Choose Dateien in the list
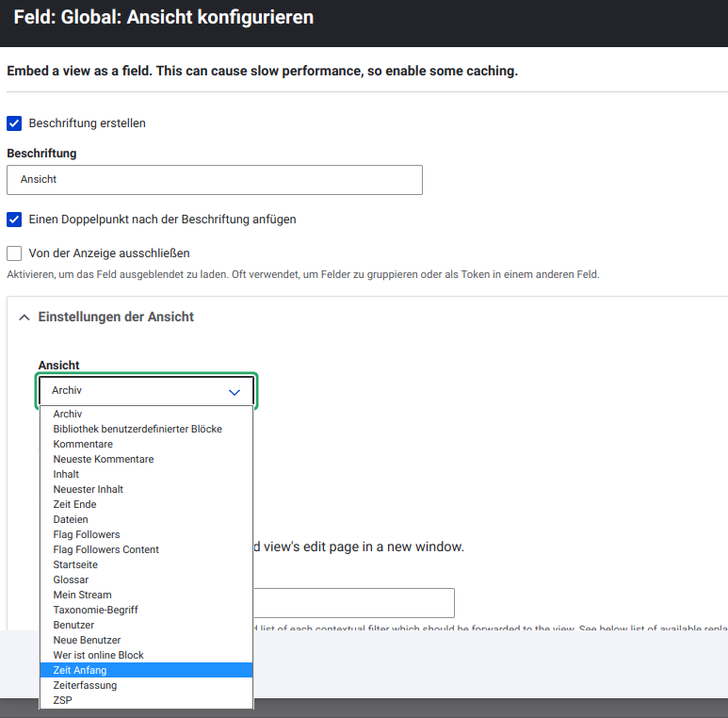This screenshot has height=718, width=728. coord(71,519)
